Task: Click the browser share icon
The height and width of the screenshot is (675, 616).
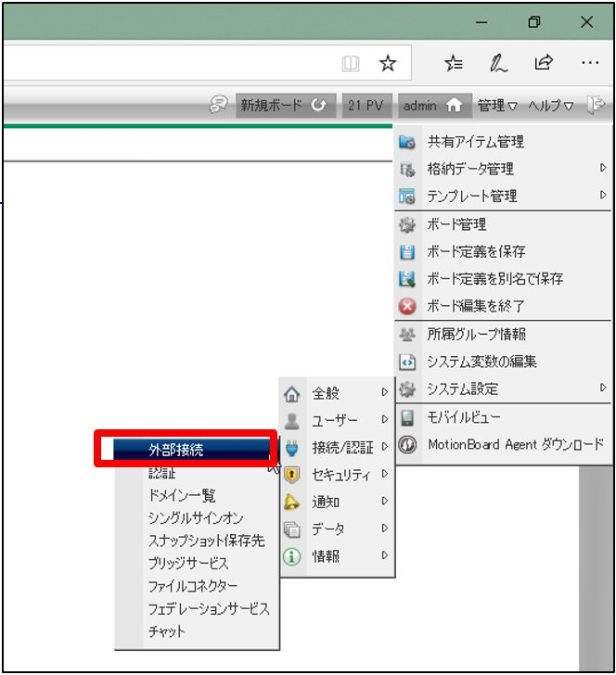Action: pos(544,63)
